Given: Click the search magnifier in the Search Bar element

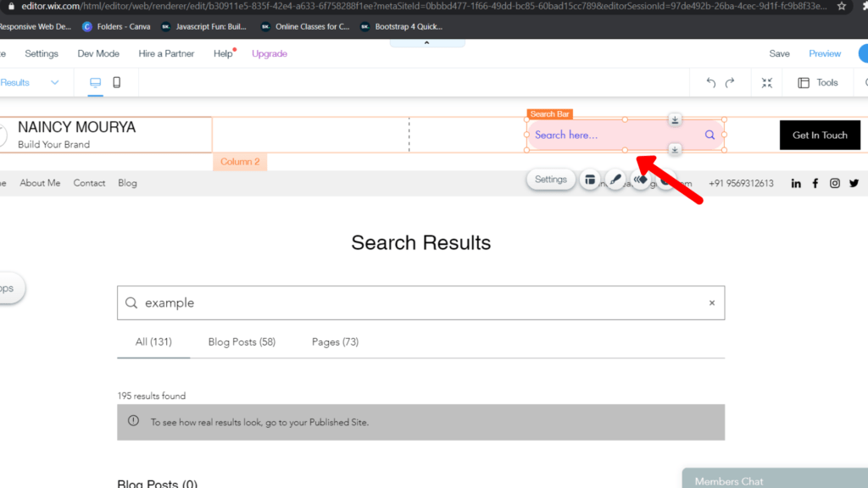Looking at the screenshot, I should coord(709,135).
